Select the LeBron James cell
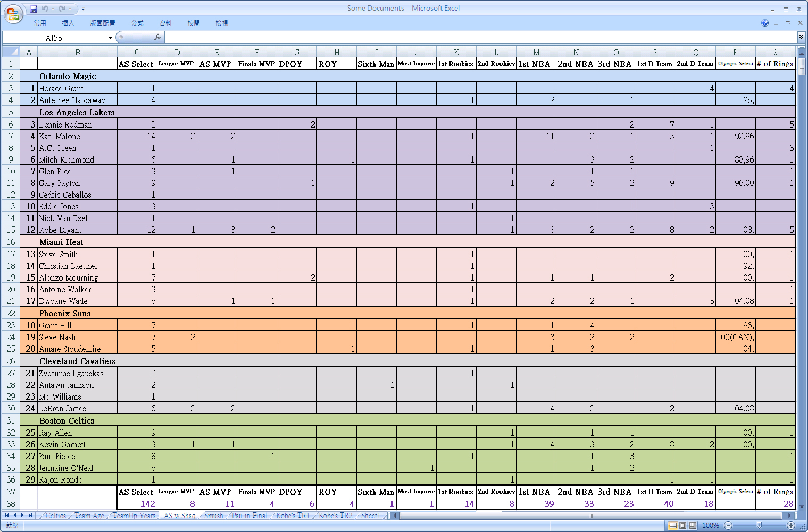Viewport: 808px width, 532px height. tap(78, 408)
